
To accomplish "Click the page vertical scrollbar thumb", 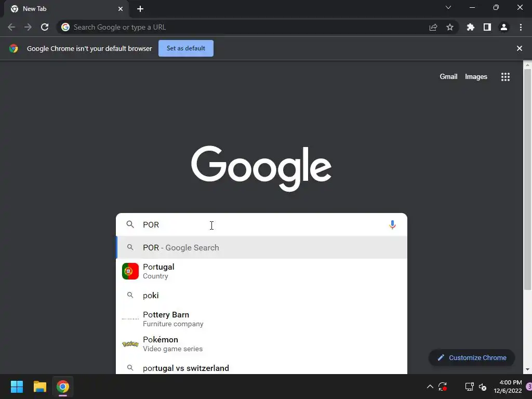I will (528, 180).
